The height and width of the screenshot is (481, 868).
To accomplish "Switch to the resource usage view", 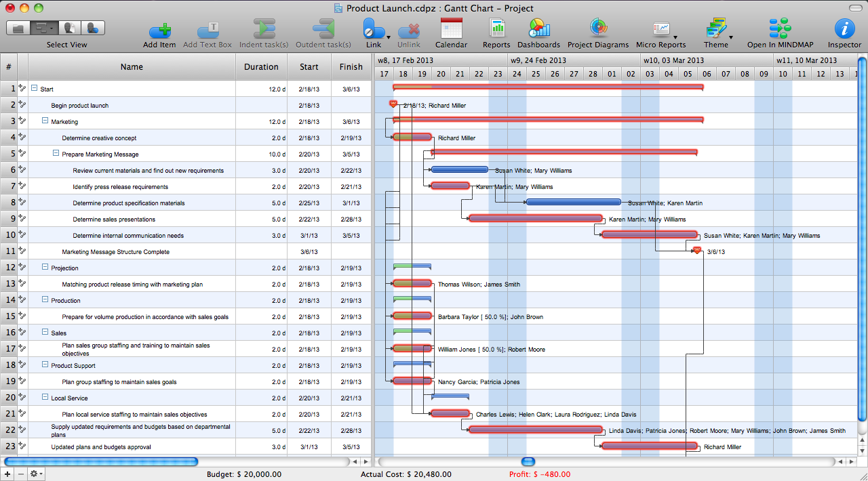I will coord(93,28).
